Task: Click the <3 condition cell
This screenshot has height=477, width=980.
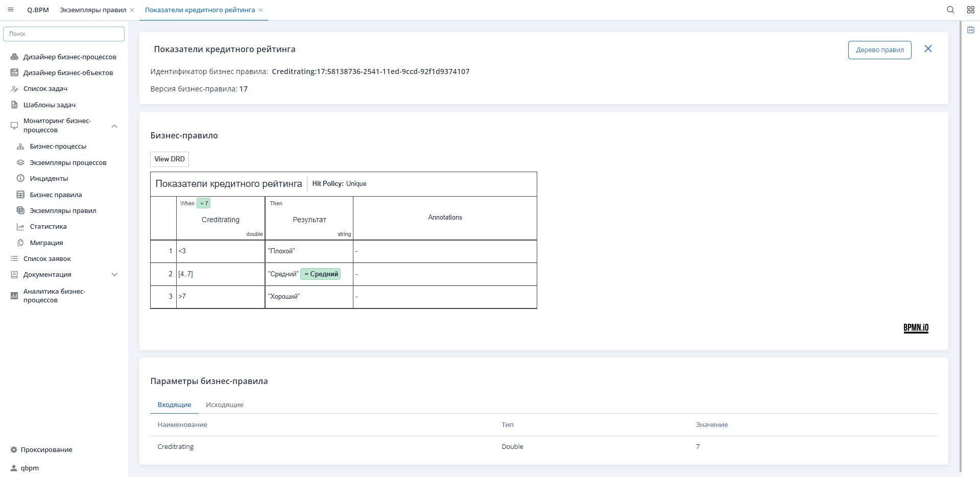Action: pyautogui.click(x=221, y=251)
